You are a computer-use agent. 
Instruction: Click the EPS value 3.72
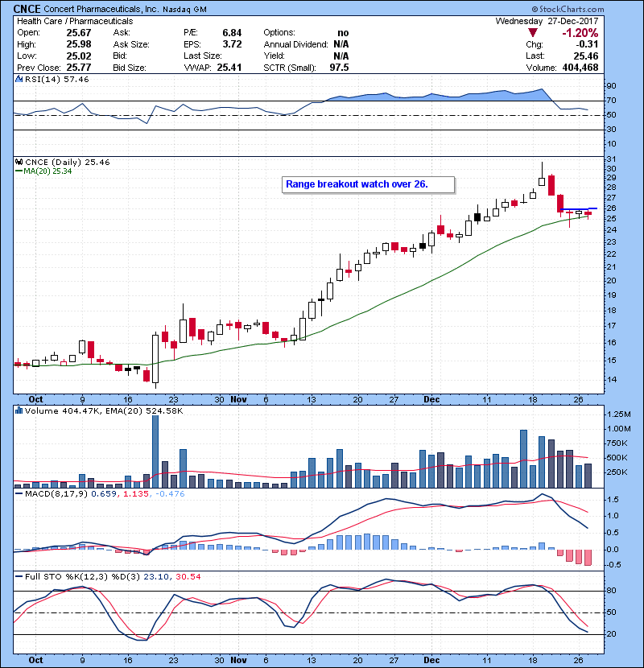click(x=232, y=44)
